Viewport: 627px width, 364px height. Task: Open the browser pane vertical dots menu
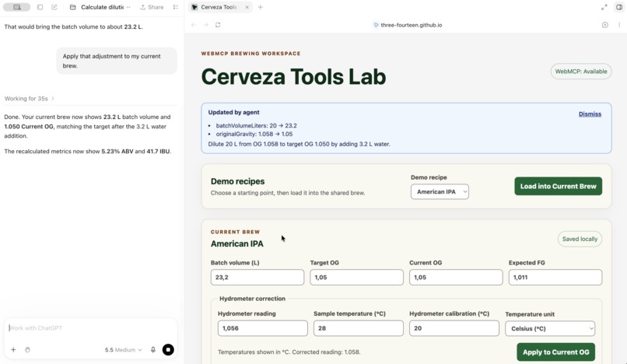tap(619, 25)
